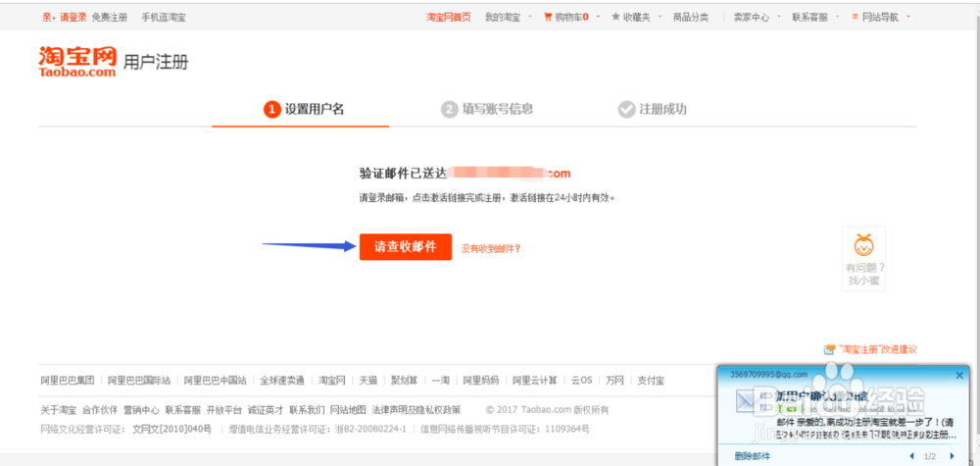Click the shopping cart icon in top bar

pos(548,17)
